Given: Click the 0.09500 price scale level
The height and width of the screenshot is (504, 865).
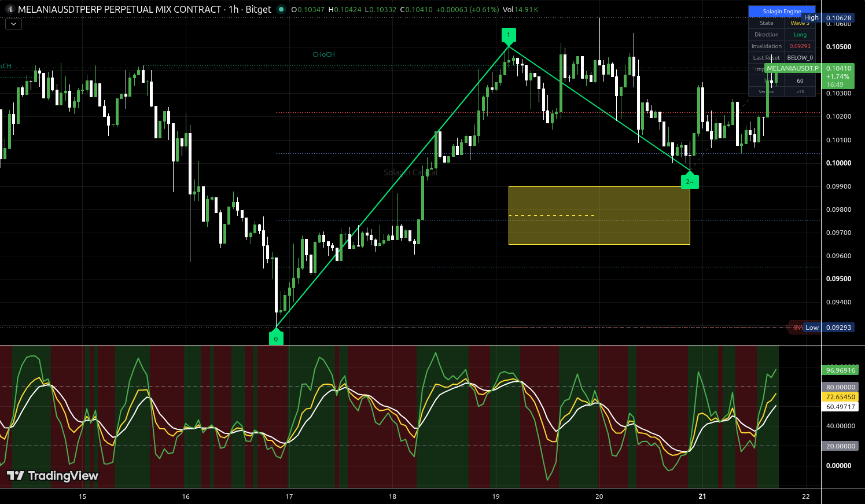Looking at the screenshot, I should coord(838,279).
